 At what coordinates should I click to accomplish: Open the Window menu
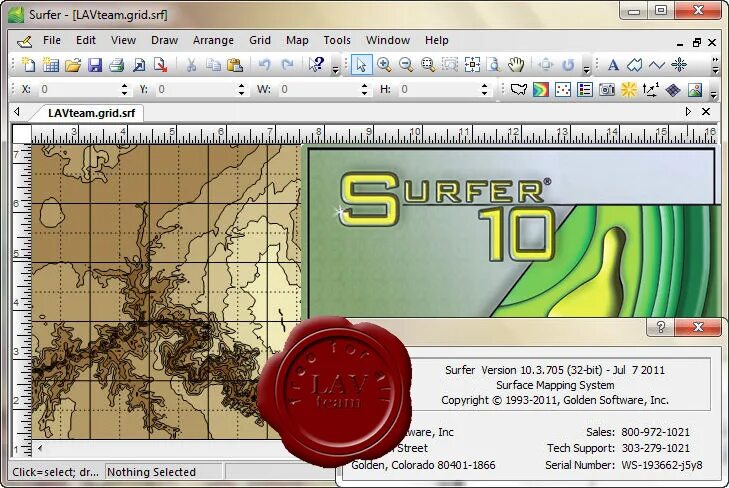click(x=388, y=40)
